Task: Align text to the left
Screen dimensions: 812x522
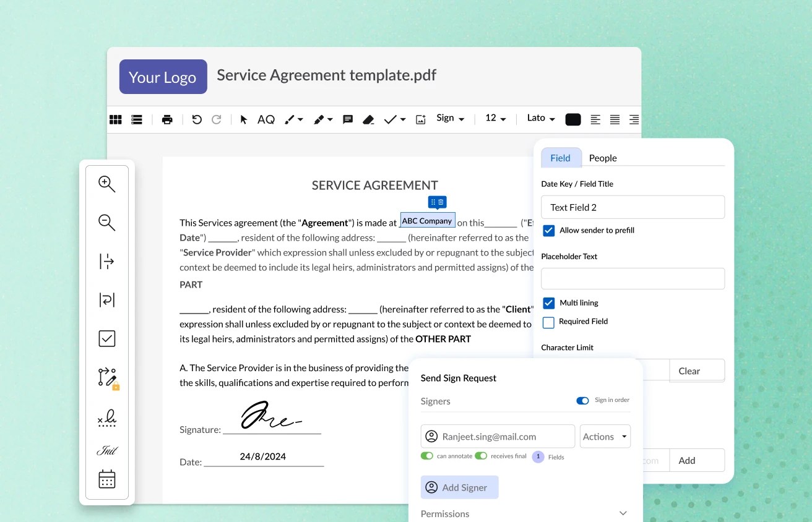Action: (x=595, y=119)
